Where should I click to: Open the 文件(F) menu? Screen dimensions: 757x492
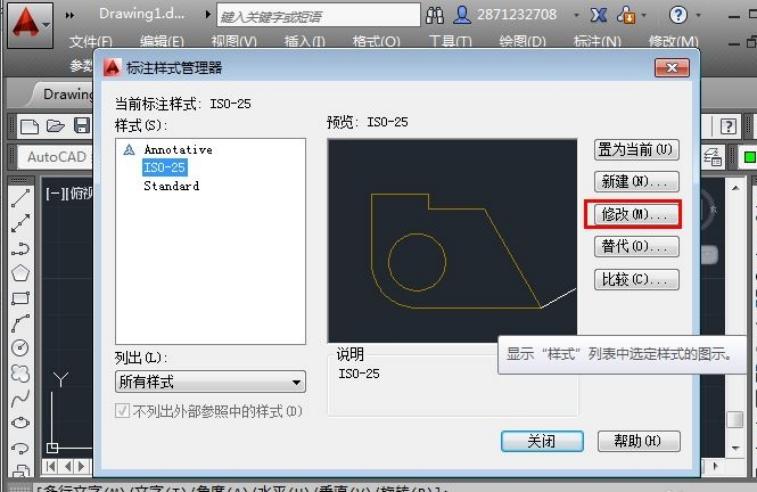pyautogui.click(x=91, y=42)
